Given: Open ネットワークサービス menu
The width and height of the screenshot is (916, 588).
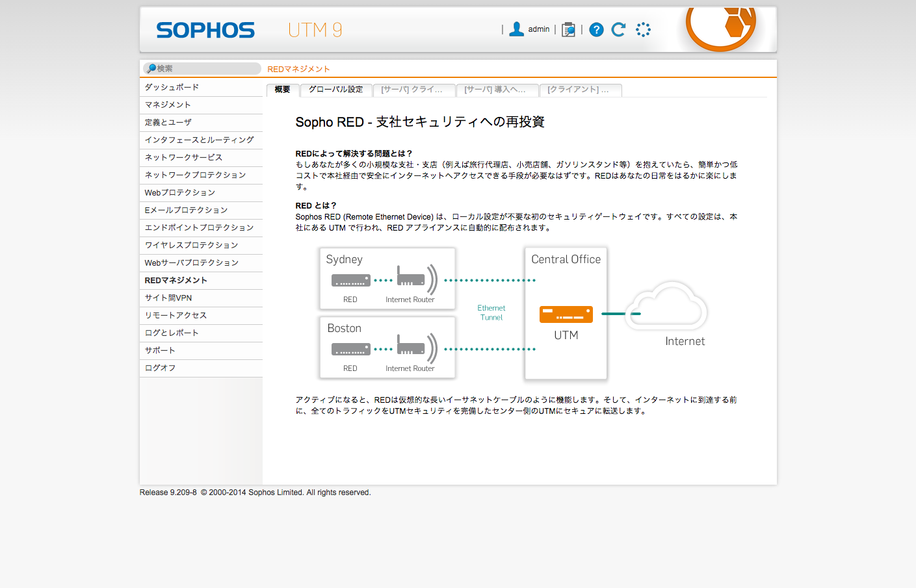Looking at the screenshot, I should (201, 157).
